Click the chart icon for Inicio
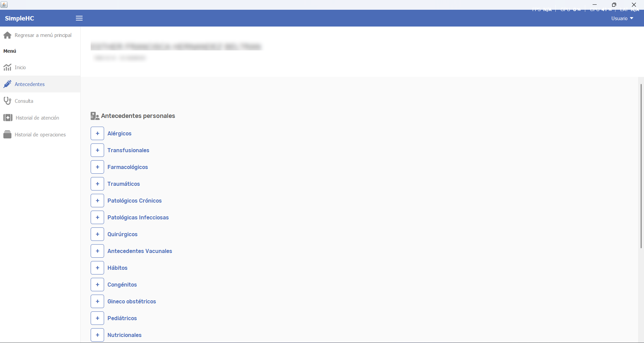This screenshot has height=343, width=644. (7, 68)
